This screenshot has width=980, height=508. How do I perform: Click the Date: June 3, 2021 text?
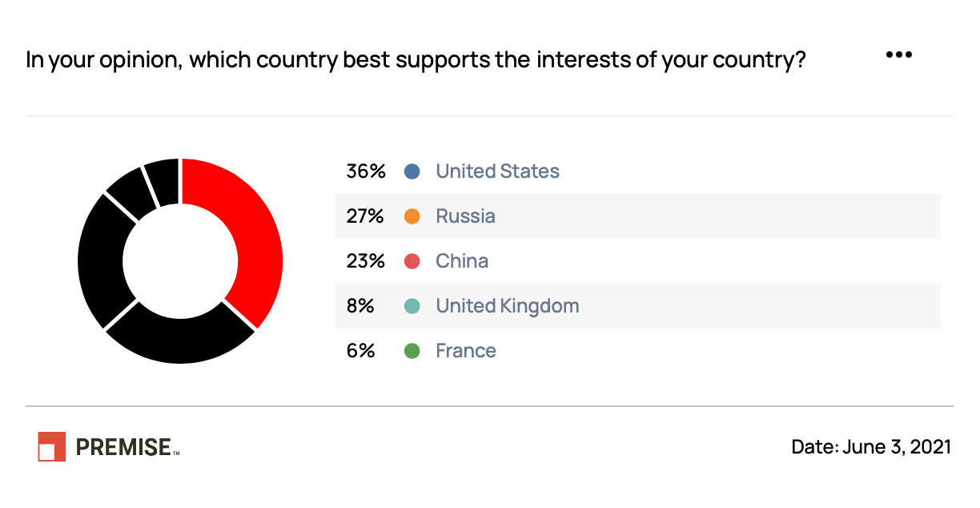click(x=871, y=446)
